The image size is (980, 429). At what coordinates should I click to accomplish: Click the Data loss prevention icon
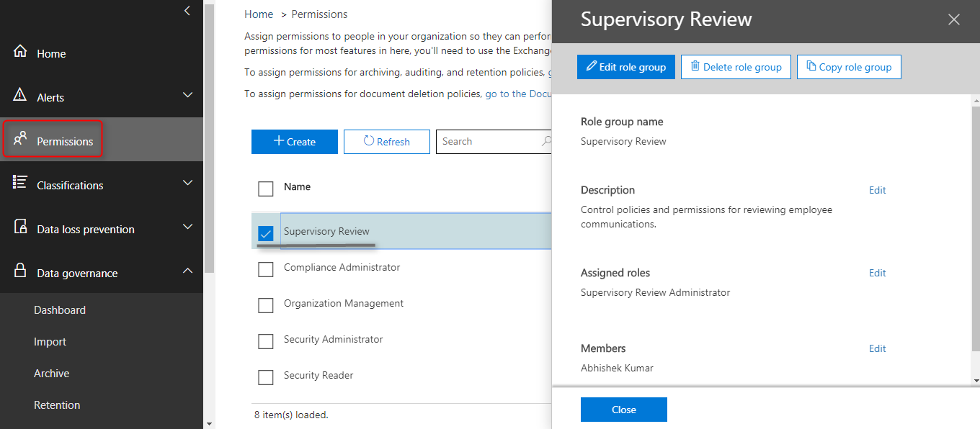tap(20, 227)
